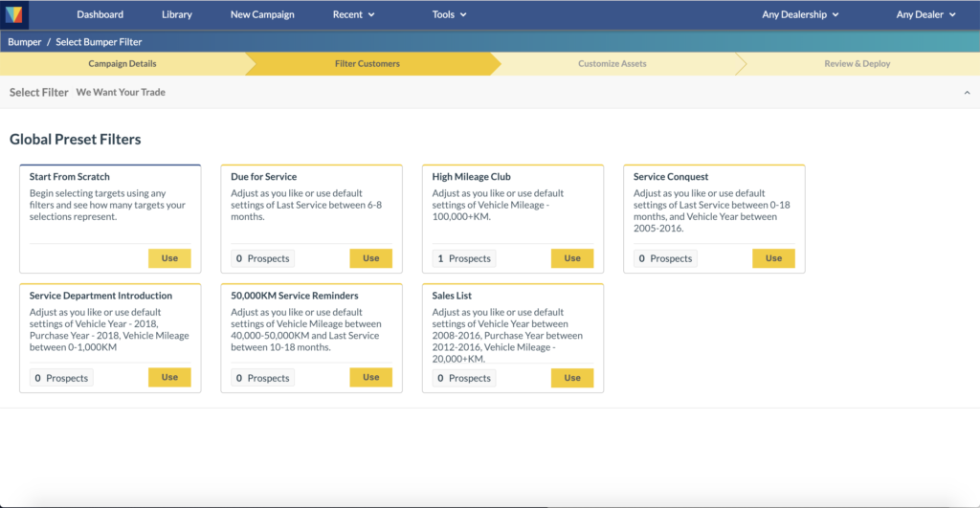Use the Start From Scratch filter
980x508 pixels.
(x=169, y=258)
